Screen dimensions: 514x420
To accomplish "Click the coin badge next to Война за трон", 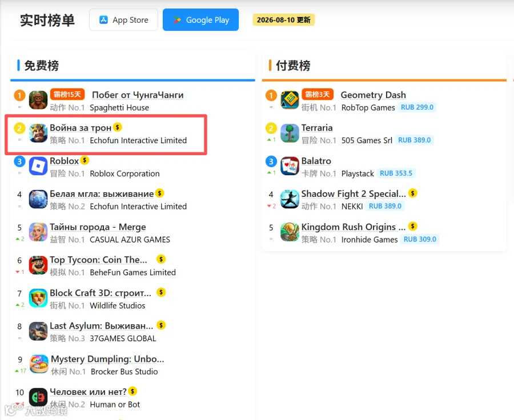I will pyautogui.click(x=117, y=127).
